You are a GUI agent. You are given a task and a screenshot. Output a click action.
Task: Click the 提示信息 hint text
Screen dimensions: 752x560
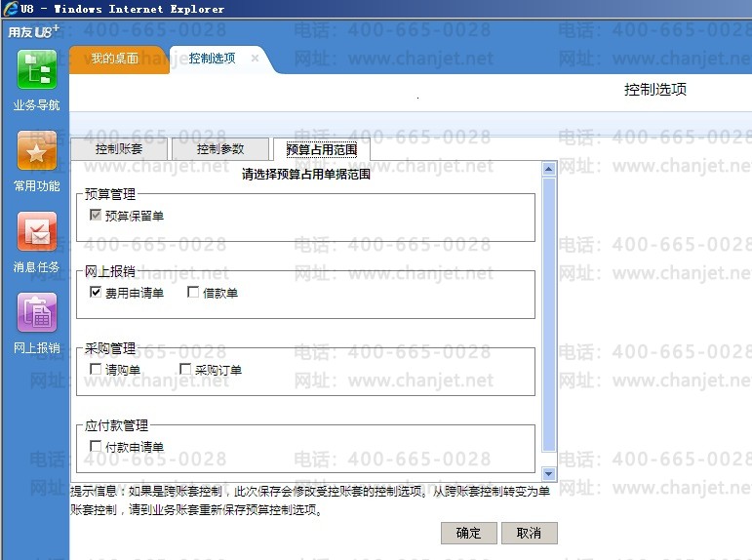(310, 500)
